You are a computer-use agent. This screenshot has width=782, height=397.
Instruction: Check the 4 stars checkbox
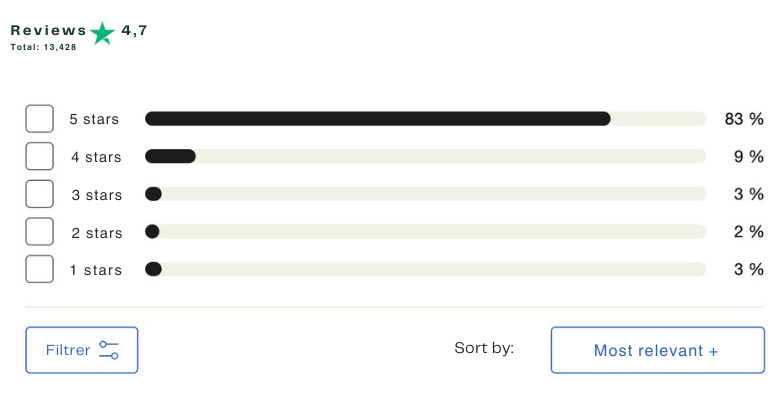pyautogui.click(x=39, y=156)
